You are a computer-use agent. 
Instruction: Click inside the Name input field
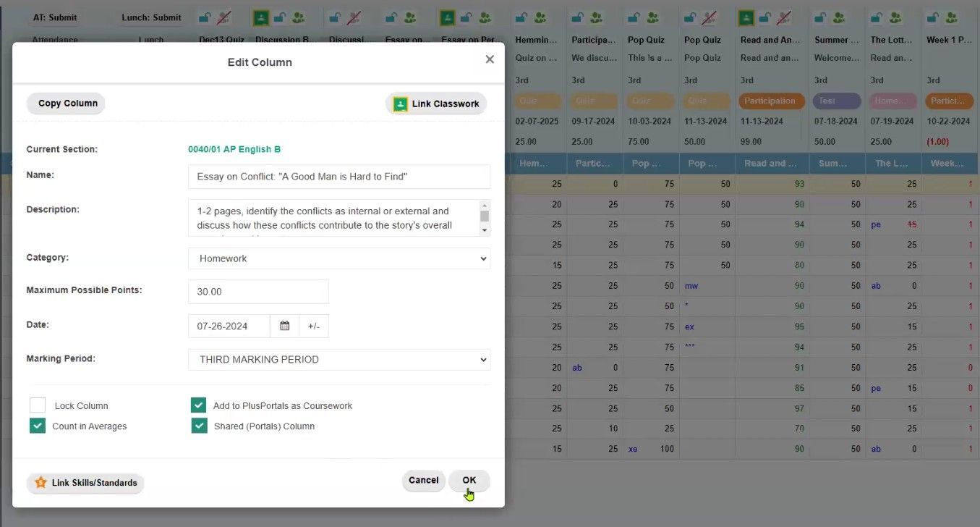[338, 177]
